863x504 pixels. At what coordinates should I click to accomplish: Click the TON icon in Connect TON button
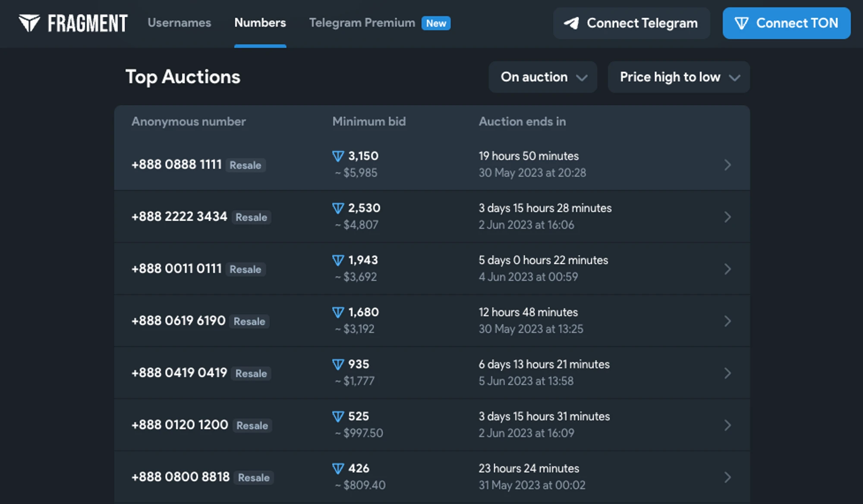741,23
